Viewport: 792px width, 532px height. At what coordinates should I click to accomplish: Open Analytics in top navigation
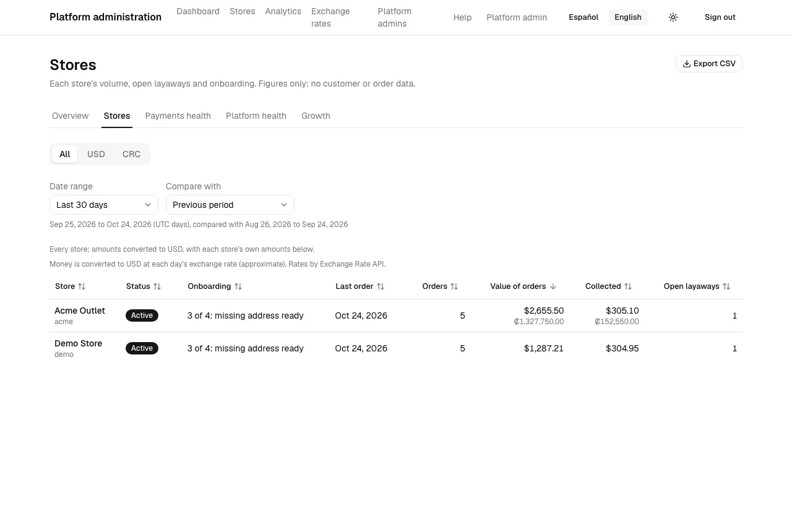(x=283, y=11)
